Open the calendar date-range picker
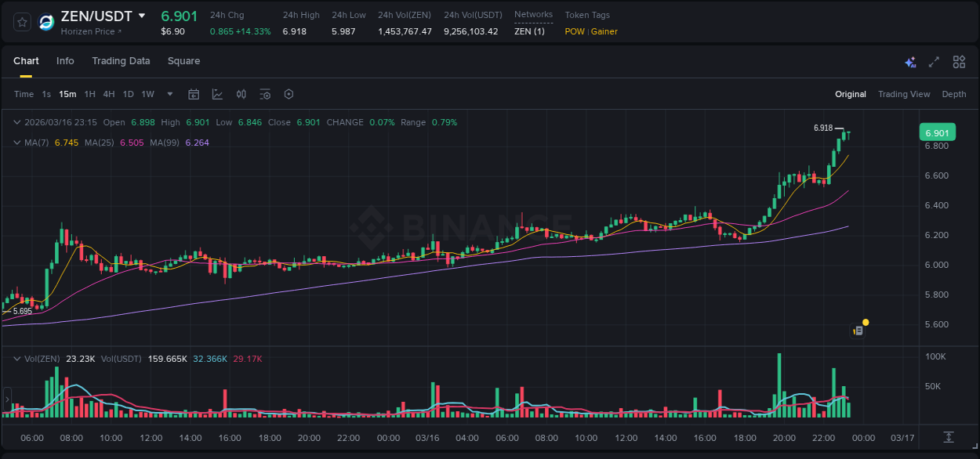The width and height of the screenshot is (980, 459). click(194, 94)
